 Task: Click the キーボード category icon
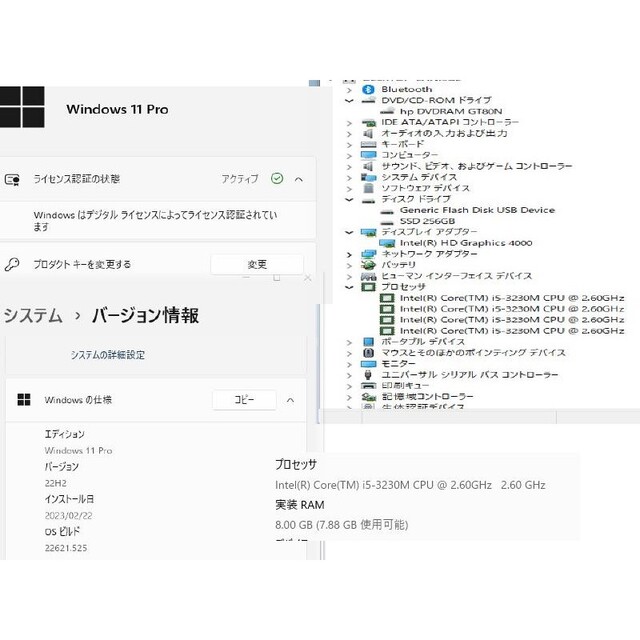368,144
